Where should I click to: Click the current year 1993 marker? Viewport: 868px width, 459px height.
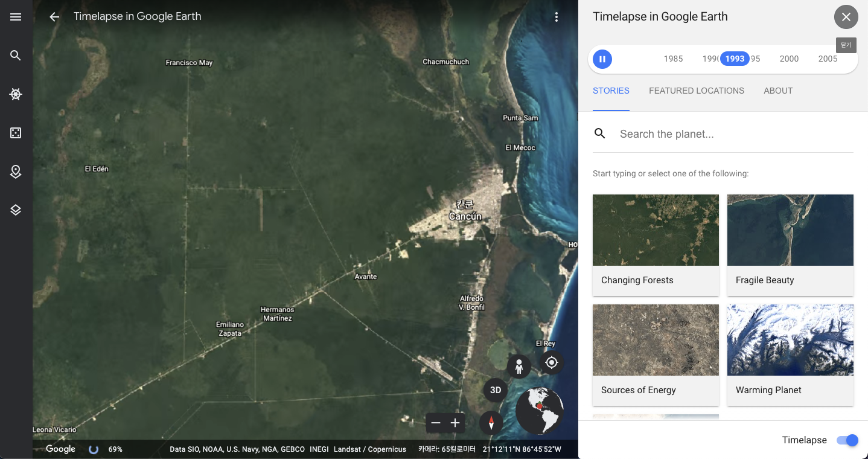(x=735, y=59)
